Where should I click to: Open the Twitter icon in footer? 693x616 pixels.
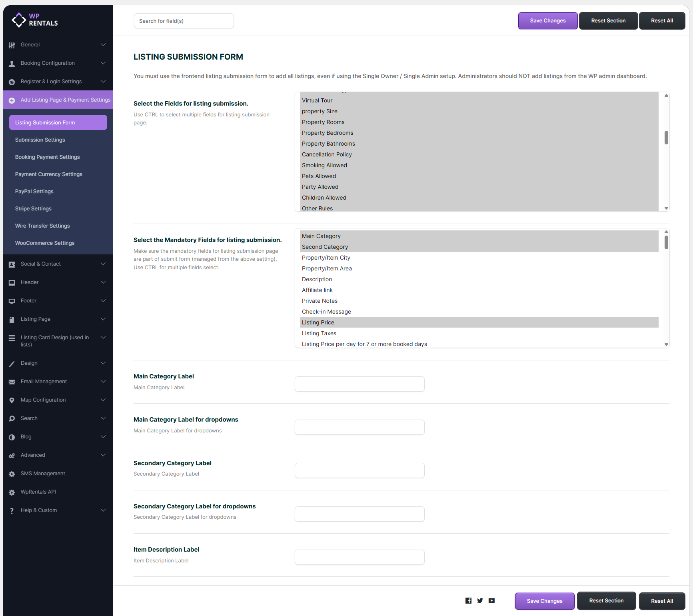click(480, 600)
